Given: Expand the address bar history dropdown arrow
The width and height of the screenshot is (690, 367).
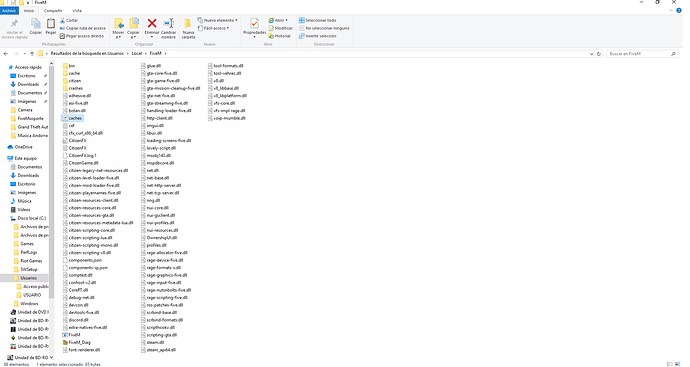Looking at the screenshot, I should point(591,54).
